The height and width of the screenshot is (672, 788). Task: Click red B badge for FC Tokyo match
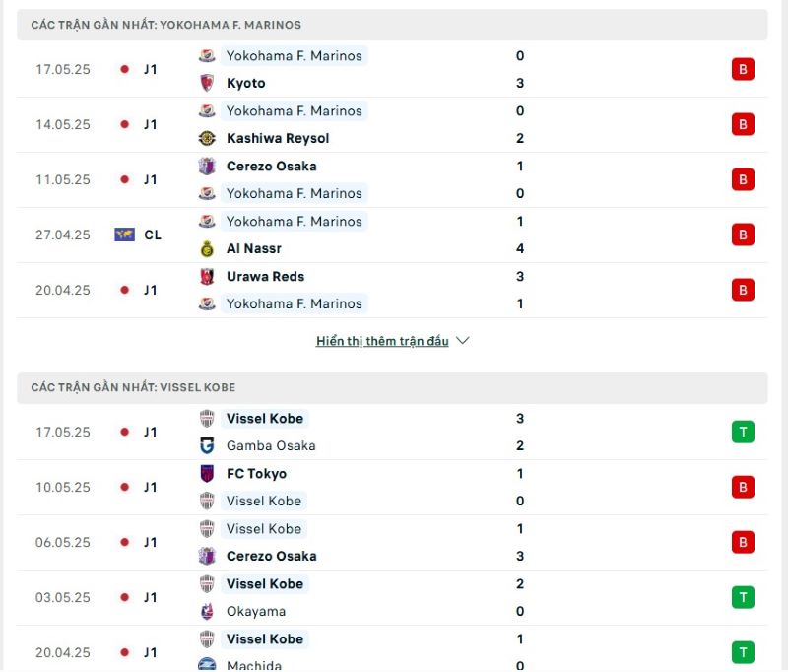[x=744, y=487]
